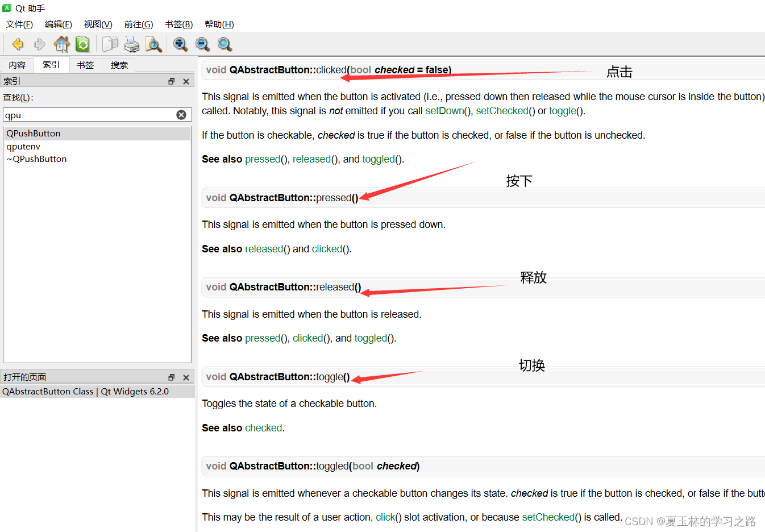Open the 帮助(H) menu

pos(219,24)
